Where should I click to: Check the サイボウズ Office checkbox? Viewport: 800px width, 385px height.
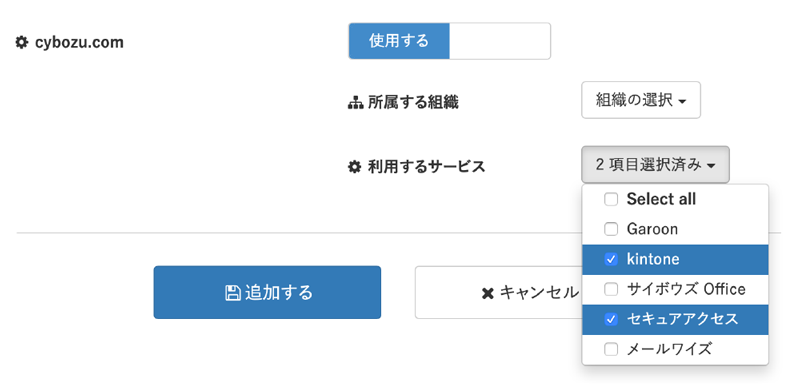(x=611, y=290)
